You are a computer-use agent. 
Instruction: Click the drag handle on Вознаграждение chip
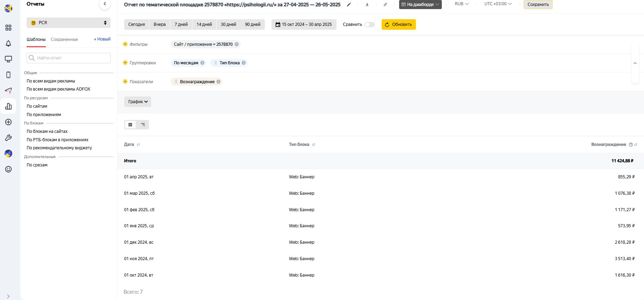click(176, 81)
